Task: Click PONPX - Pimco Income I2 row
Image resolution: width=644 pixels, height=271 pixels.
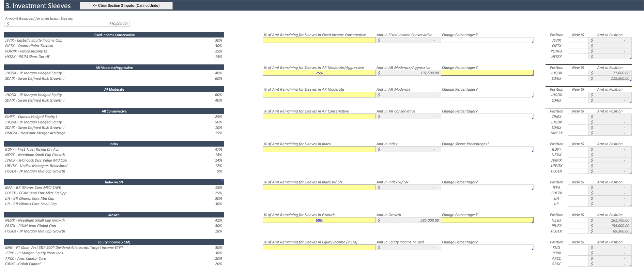Action: pyautogui.click(x=114, y=51)
